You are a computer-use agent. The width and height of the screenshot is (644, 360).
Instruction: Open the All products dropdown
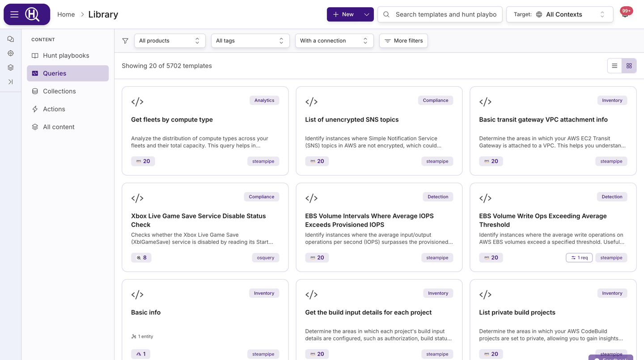[x=170, y=41]
